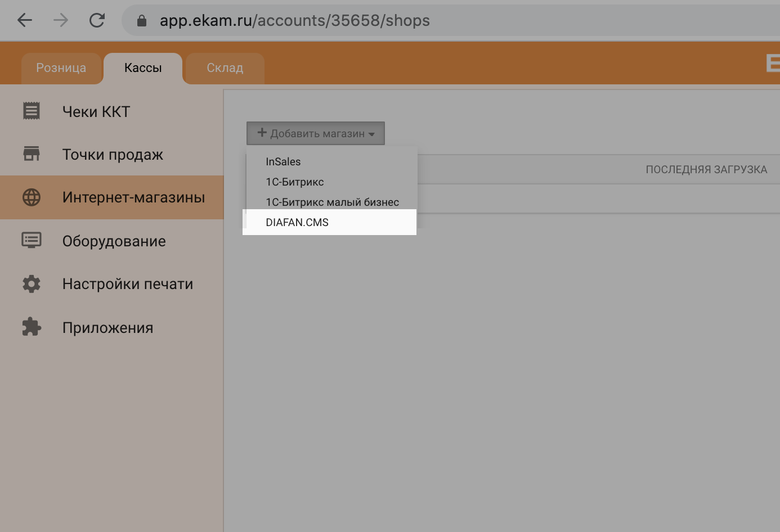This screenshot has height=532, width=780.
Task: Click the Интернет-магазины globe icon
Action: (32, 197)
